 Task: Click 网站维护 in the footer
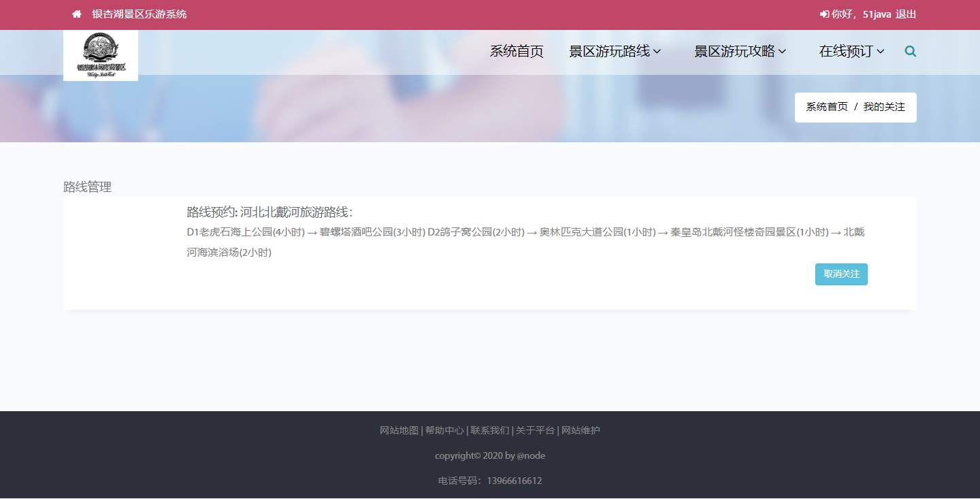coord(581,430)
